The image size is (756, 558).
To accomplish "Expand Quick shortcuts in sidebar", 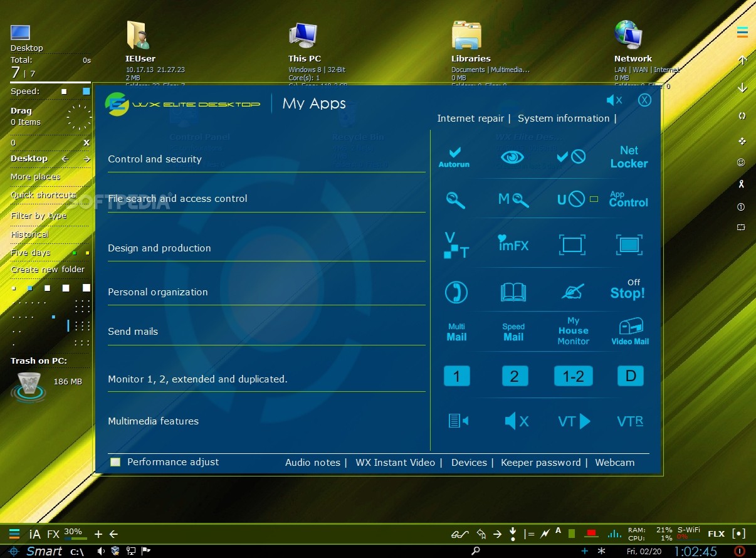I will pos(43,195).
